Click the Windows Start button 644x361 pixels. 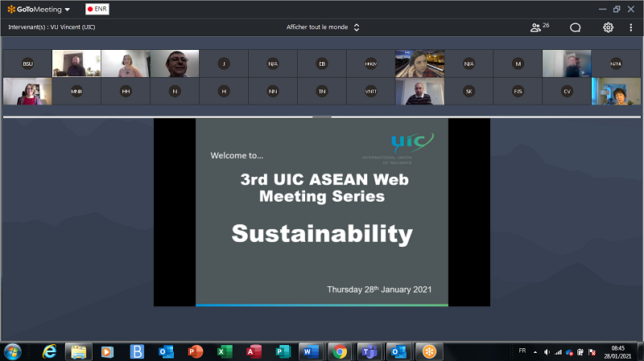pyautogui.click(x=14, y=351)
